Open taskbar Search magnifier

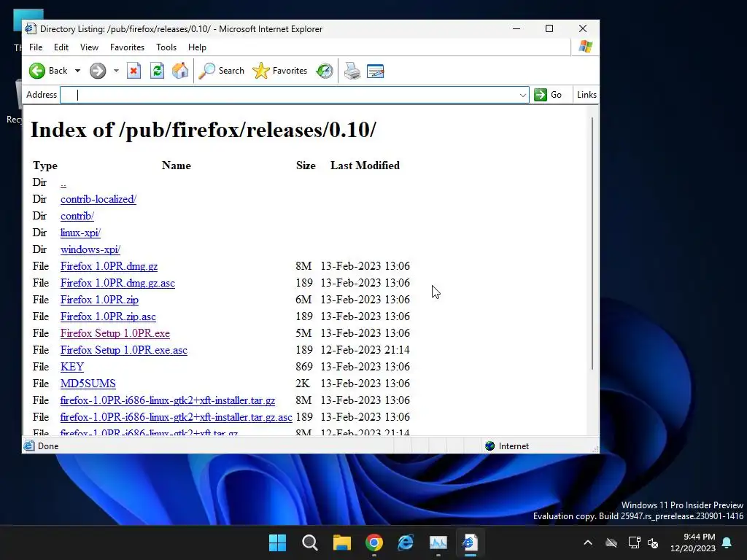coord(309,542)
